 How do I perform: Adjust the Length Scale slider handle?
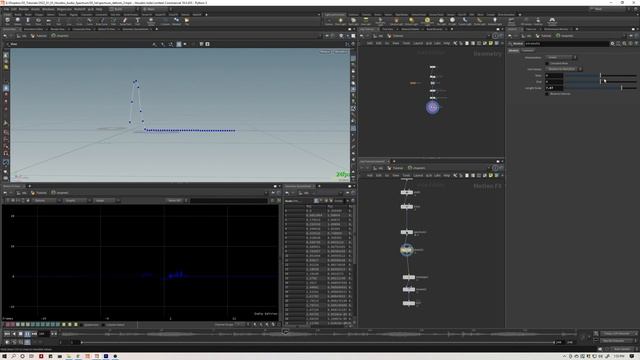[621, 87]
